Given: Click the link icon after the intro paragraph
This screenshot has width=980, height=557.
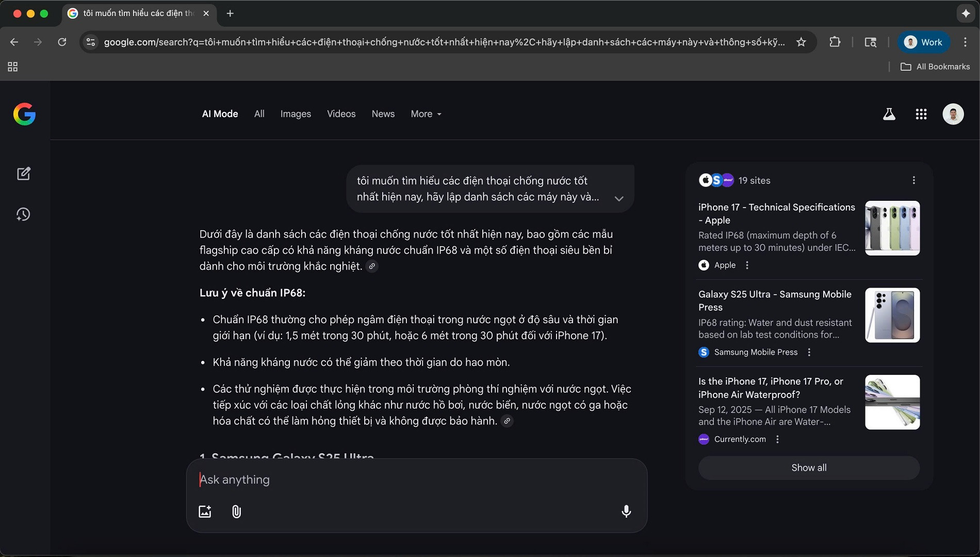Looking at the screenshot, I should [372, 266].
